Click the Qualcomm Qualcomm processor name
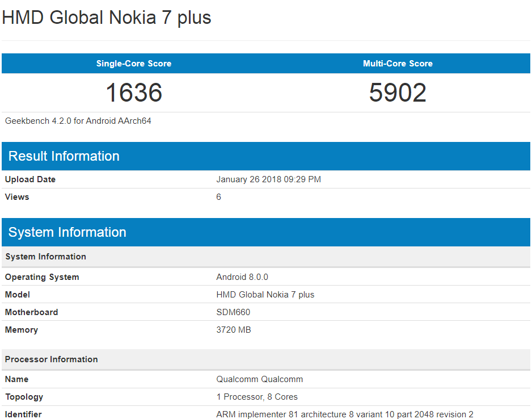532x419 pixels. (260, 379)
